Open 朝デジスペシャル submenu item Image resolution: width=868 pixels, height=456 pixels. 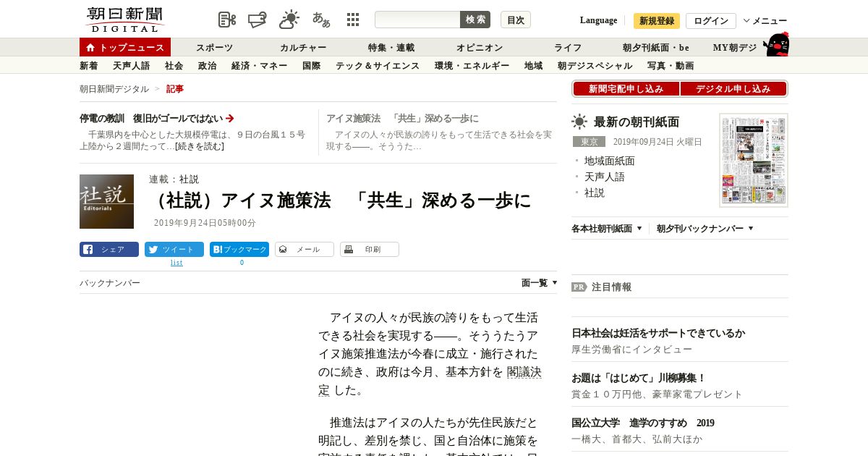(x=595, y=66)
